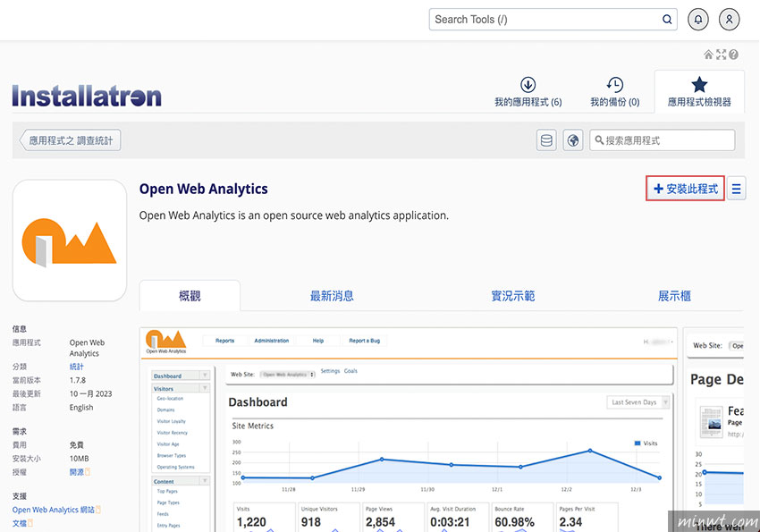The width and height of the screenshot is (760, 532).
Task: Switch to the 最新消息 tab
Action: (x=332, y=296)
